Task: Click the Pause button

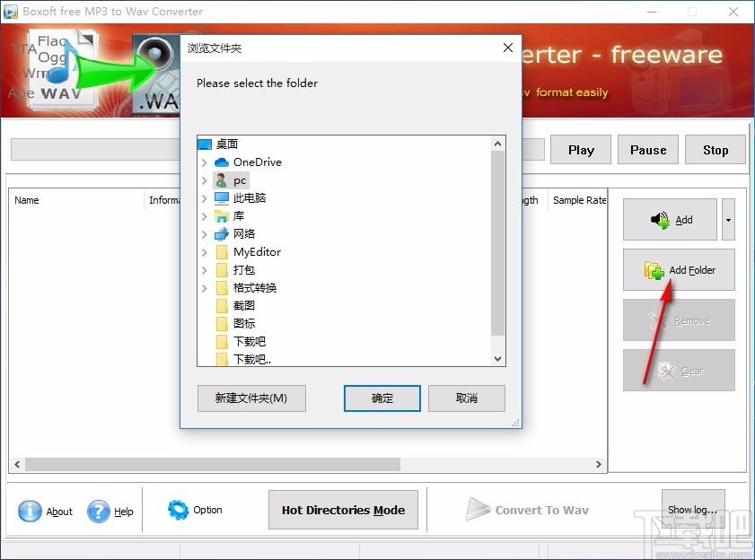Action: [648, 150]
